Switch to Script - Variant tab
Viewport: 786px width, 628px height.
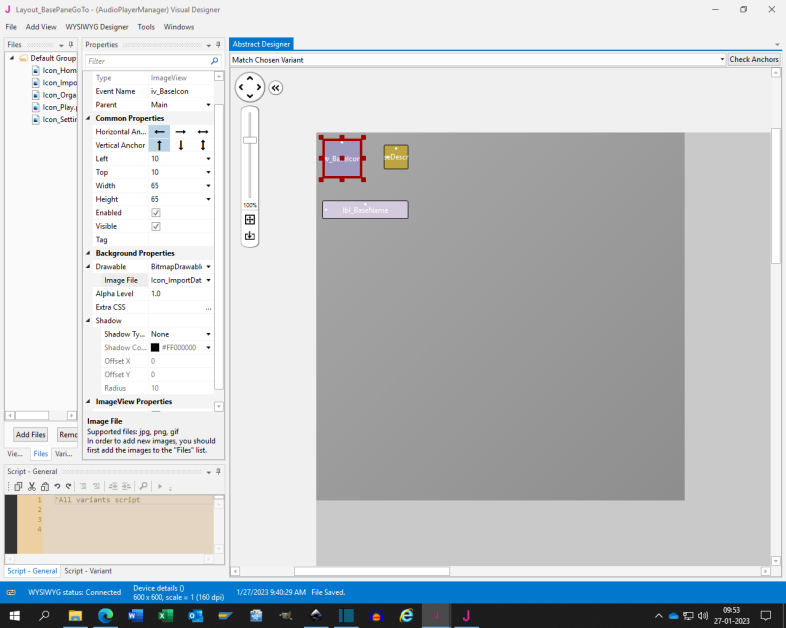pos(88,571)
